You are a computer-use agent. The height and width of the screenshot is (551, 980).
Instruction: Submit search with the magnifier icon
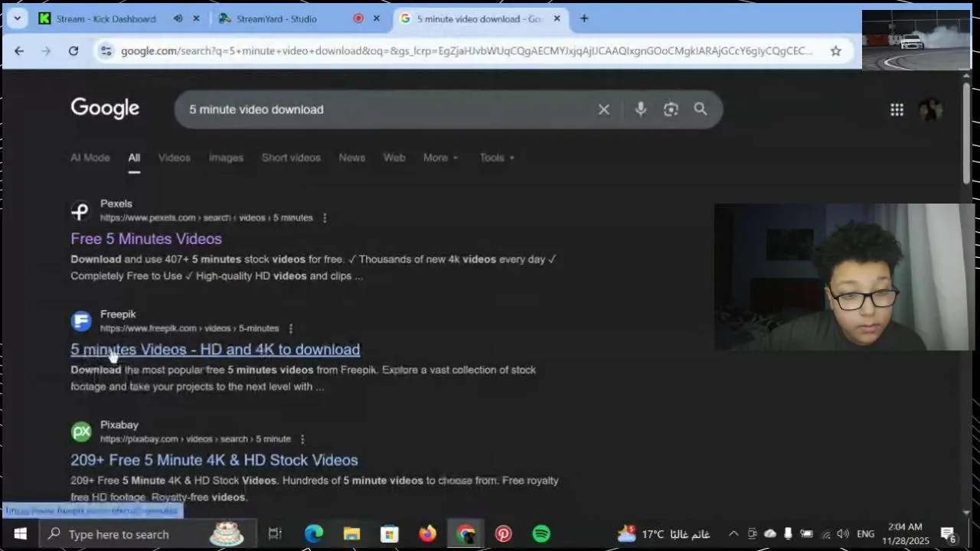tap(701, 109)
